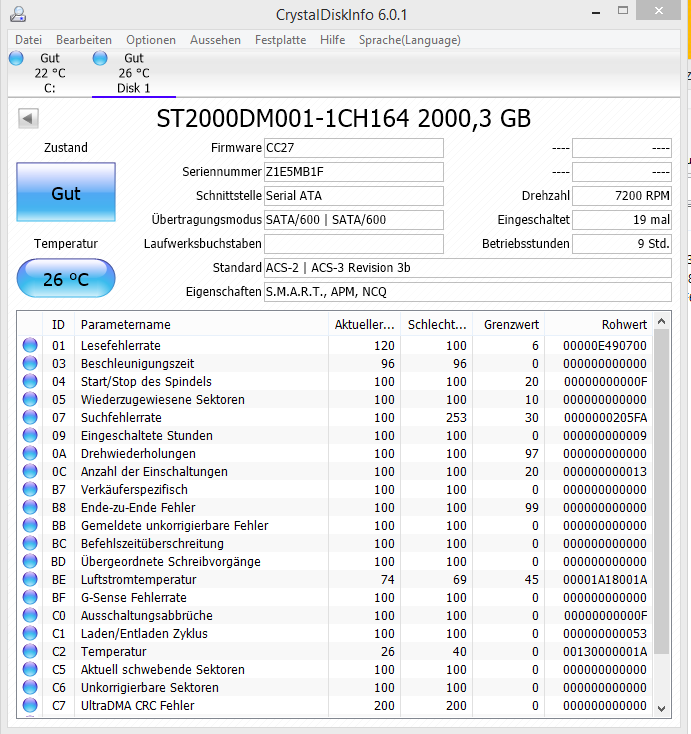The height and width of the screenshot is (734, 691).
Task: Click status icon of Eingeschaltete Stunden row
Action: click(x=30, y=435)
